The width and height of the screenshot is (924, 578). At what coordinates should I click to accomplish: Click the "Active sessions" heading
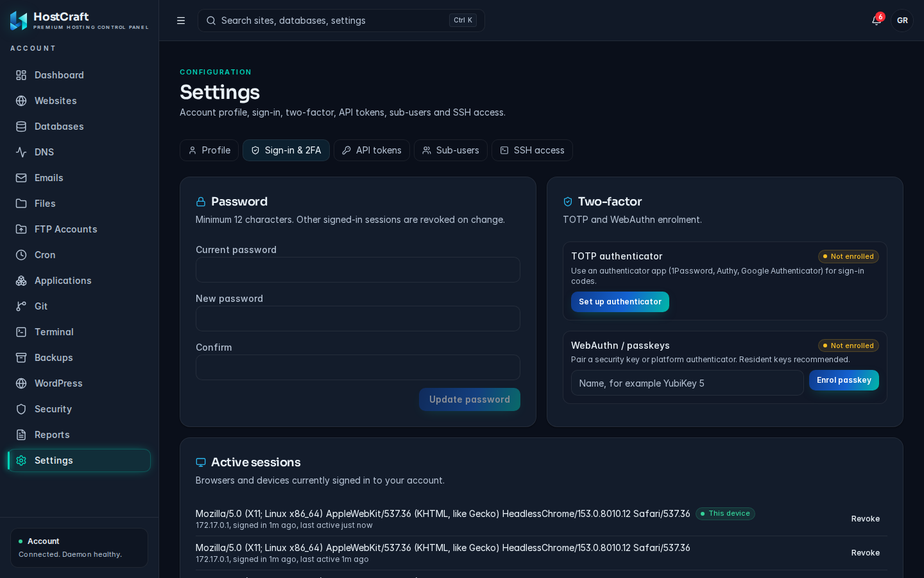(x=256, y=462)
